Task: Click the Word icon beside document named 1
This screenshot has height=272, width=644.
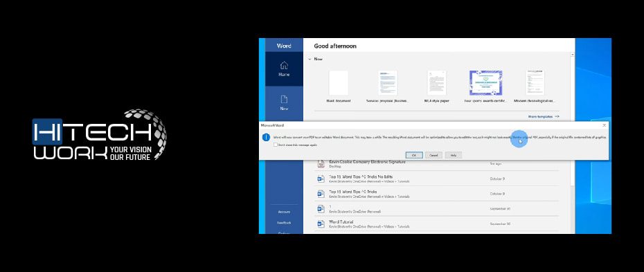Action: [321, 209]
